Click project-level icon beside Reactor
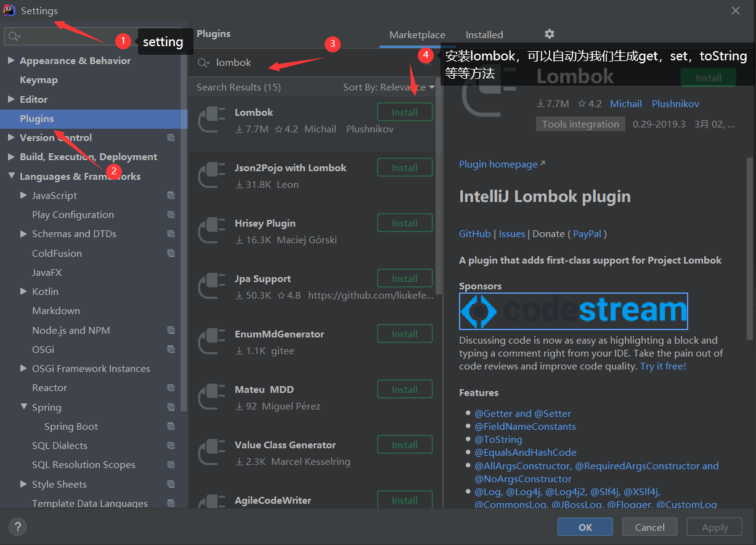 pos(171,388)
